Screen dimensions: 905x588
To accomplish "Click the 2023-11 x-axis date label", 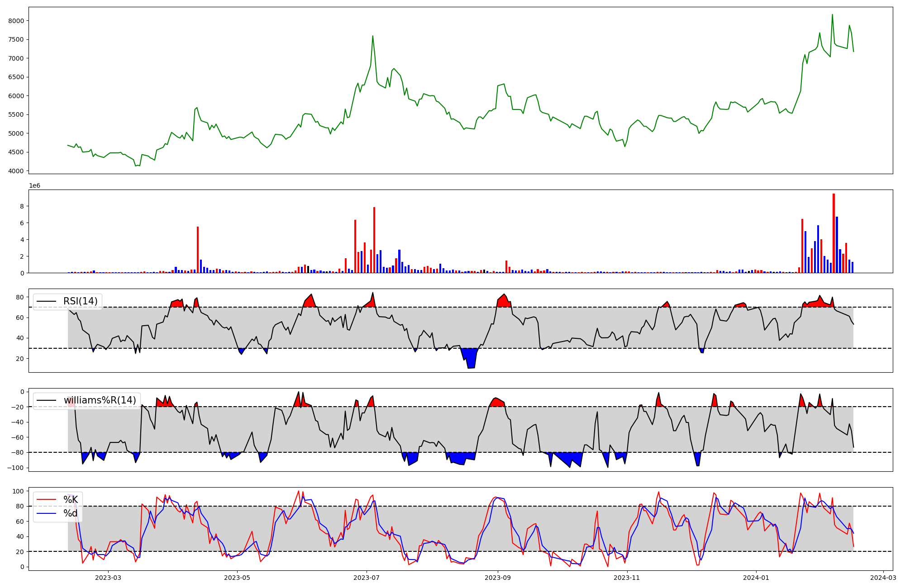I will (x=627, y=578).
